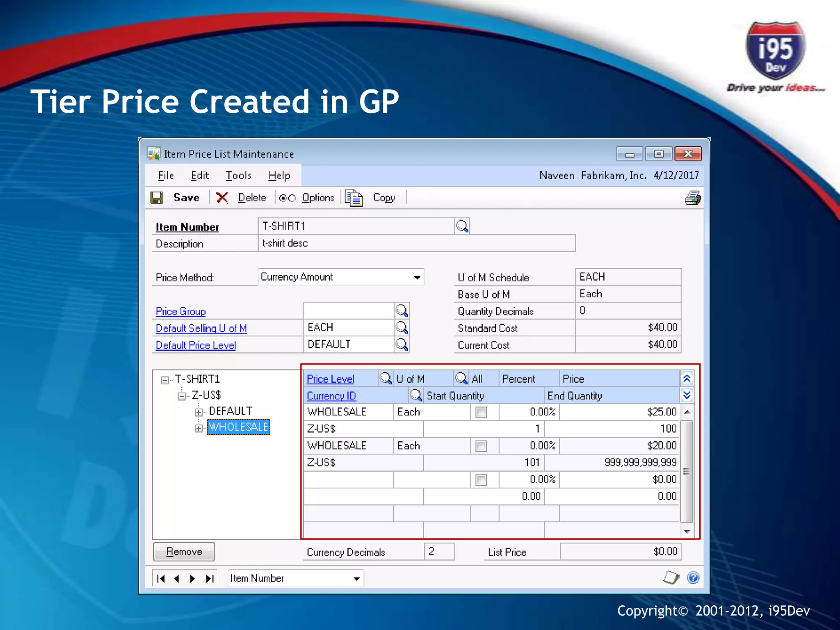Click lookup icon beside Price Level header
Viewport: 840px width, 630px height.
(x=386, y=378)
